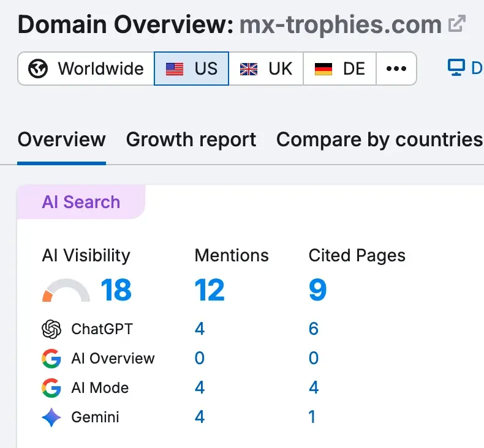Click the AI Visibility score 18
The width and height of the screenshot is (484, 448).
pos(116,290)
